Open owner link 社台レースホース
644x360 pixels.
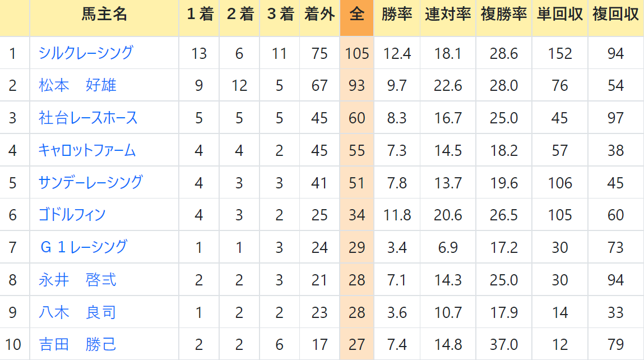tap(88, 118)
